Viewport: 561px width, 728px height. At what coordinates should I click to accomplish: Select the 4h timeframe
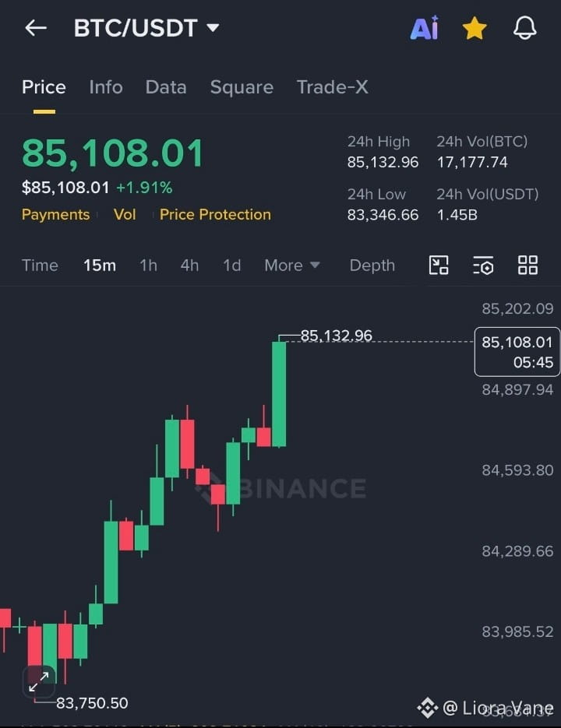189,265
